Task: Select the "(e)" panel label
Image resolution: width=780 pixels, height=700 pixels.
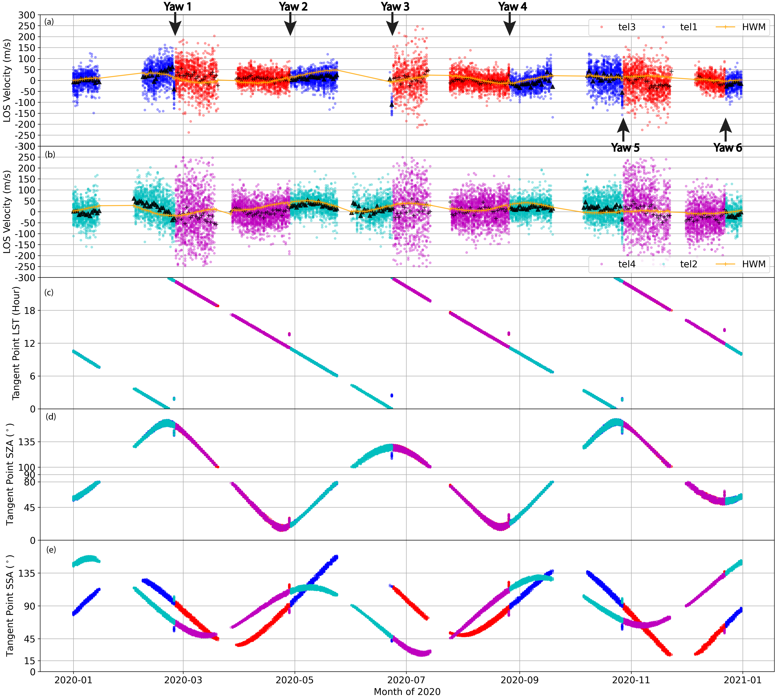Action: (51, 550)
